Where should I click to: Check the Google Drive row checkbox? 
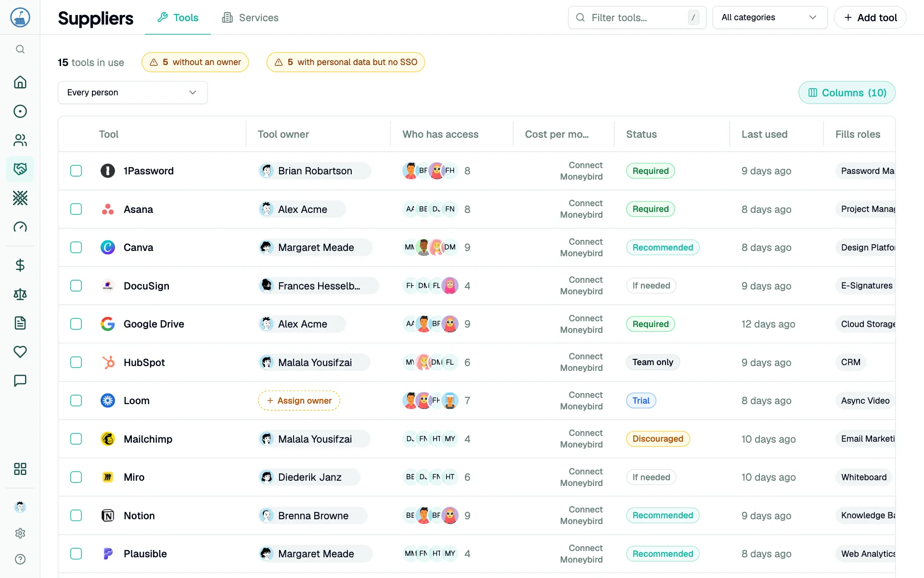76,324
